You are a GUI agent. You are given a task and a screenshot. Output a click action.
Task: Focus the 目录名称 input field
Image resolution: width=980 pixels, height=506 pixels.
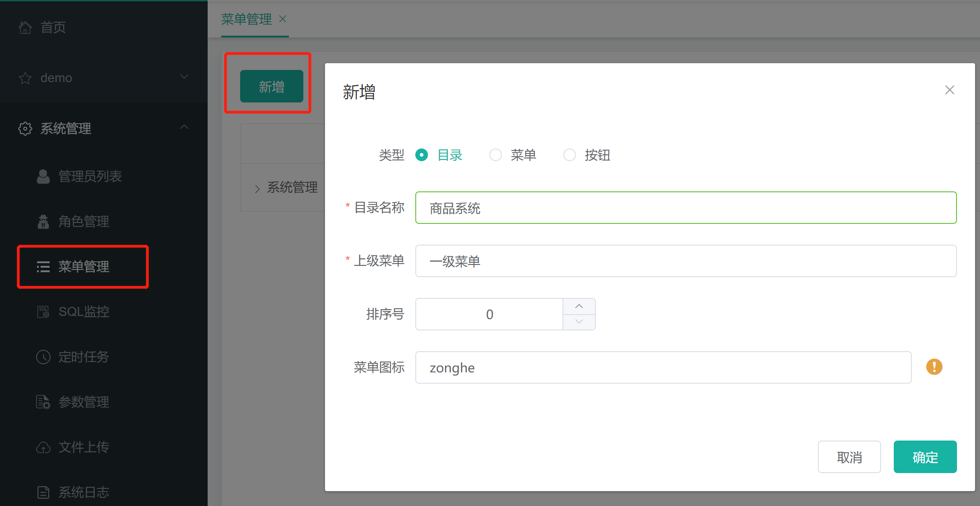click(686, 208)
